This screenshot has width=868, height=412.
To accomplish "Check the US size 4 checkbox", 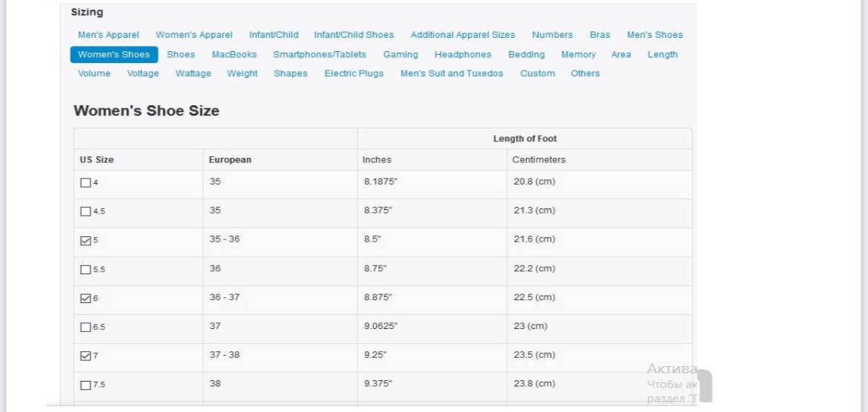I will tap(85, 182).
